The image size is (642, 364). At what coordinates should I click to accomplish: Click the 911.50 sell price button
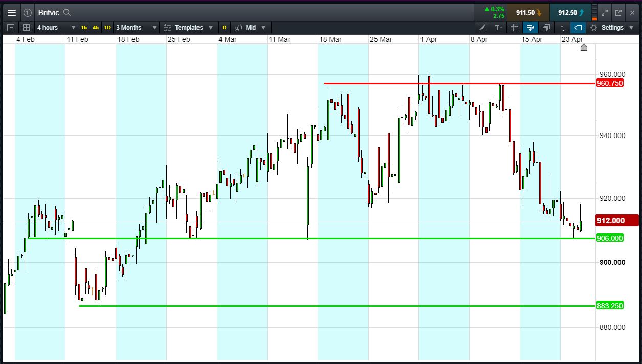tap(528, 13)
